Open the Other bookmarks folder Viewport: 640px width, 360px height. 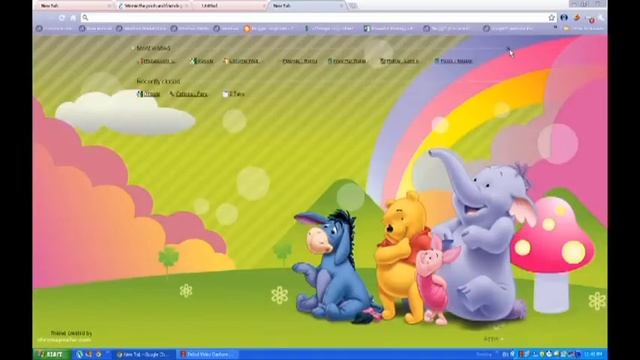pos(583,29)
